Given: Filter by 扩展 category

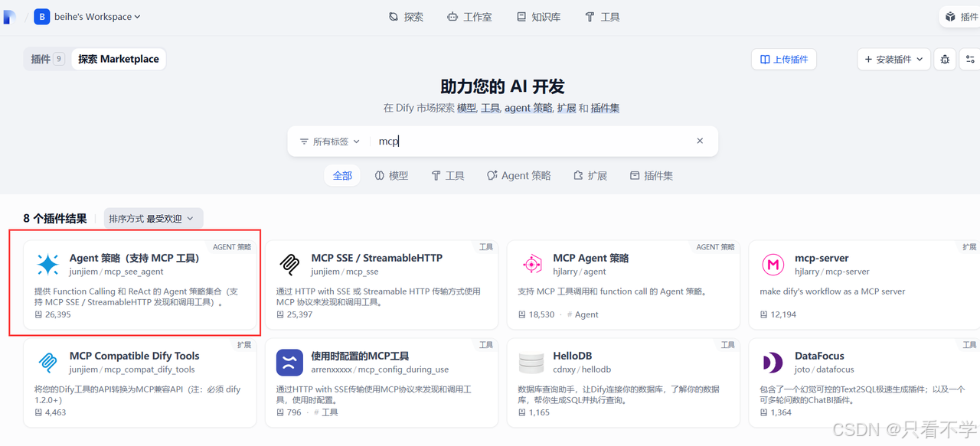Looking at the screenshot, I should [x=590, y=176].
